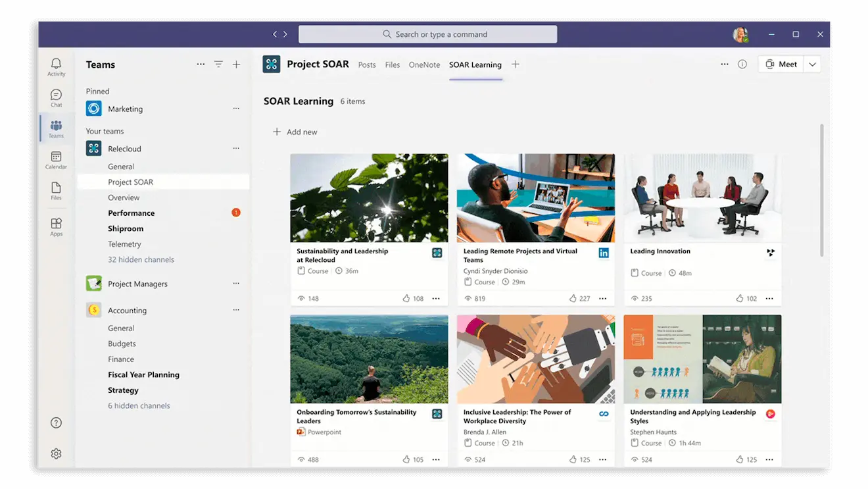Open more options for Relecloud team
Image resolution: width=868 pixels, height=489 pixels.
236,148
